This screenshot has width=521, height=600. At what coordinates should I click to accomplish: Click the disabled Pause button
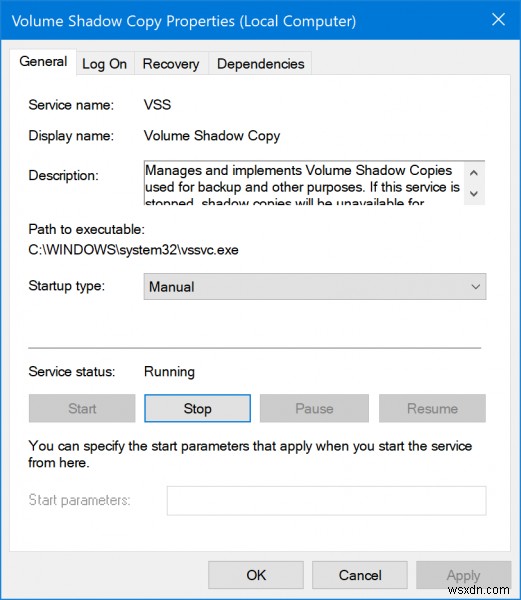pyautogui.click(x=314, y=408)
